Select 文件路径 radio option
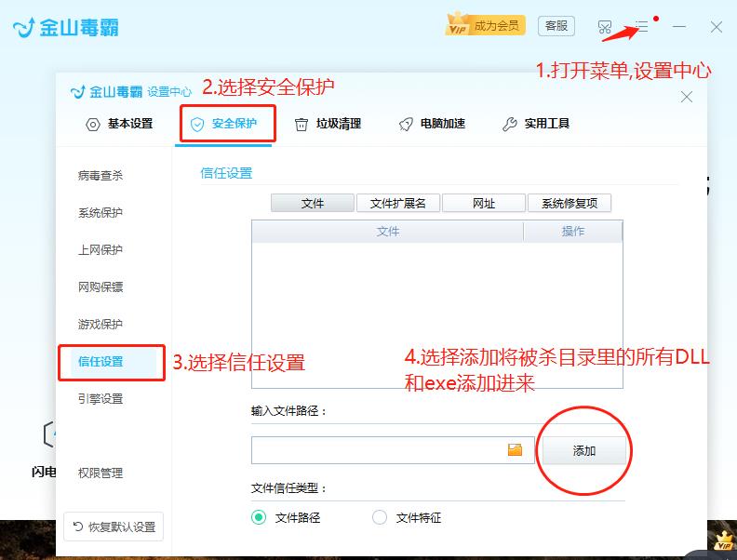 tap(286, 518)
